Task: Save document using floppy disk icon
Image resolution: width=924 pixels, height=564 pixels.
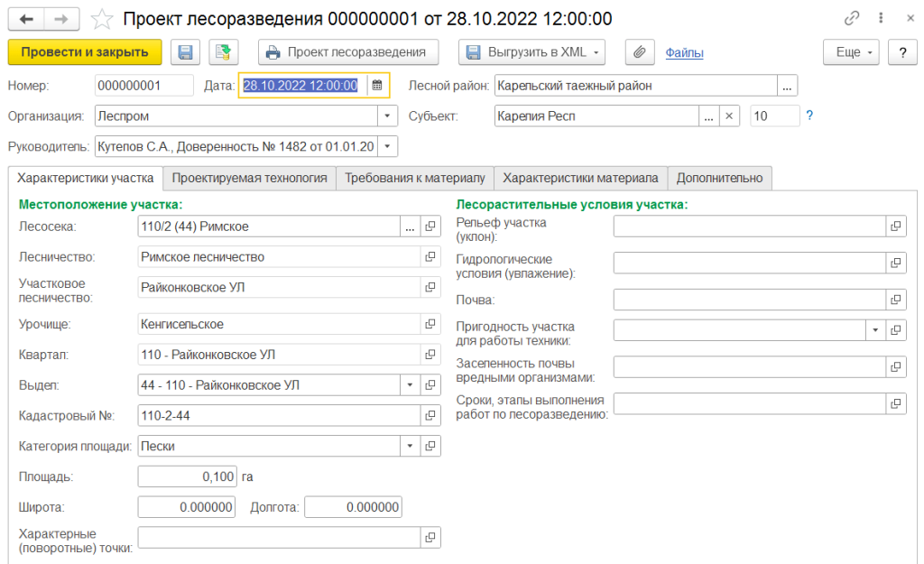Action: pos(185,52)
